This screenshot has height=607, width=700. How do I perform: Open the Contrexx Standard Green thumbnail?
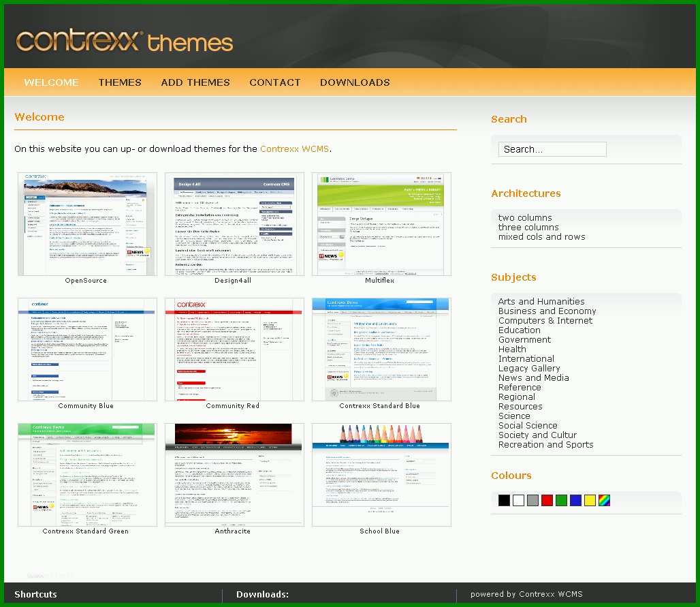pos(87,475)
